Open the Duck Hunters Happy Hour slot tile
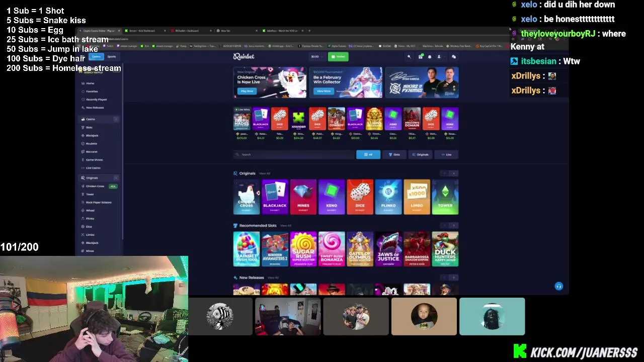This screenshot has width=644, height=362. click(x=445, y=249)
